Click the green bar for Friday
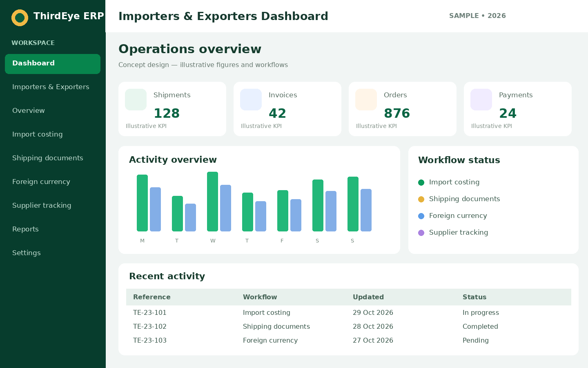588x368 pixels. point(283,211)
